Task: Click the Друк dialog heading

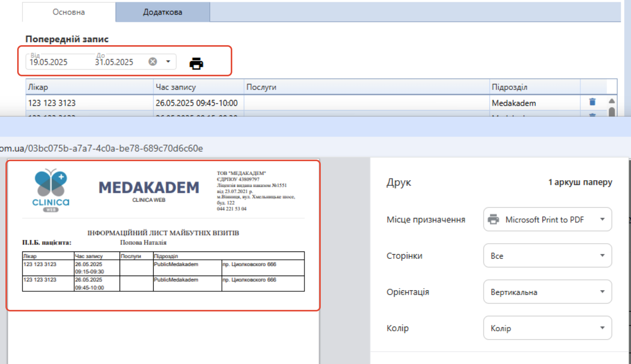Action: point(399,183)
